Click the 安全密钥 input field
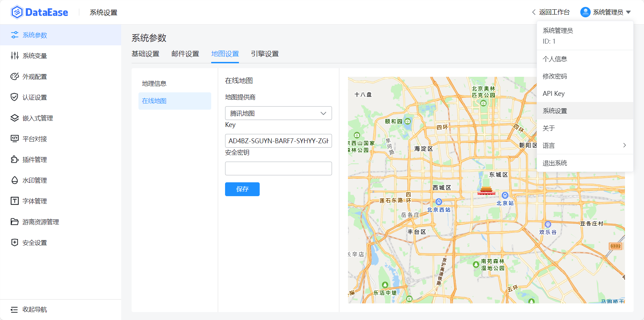Image resolution: width=644 pixels, height=320 pixels. tap(278, 168)
